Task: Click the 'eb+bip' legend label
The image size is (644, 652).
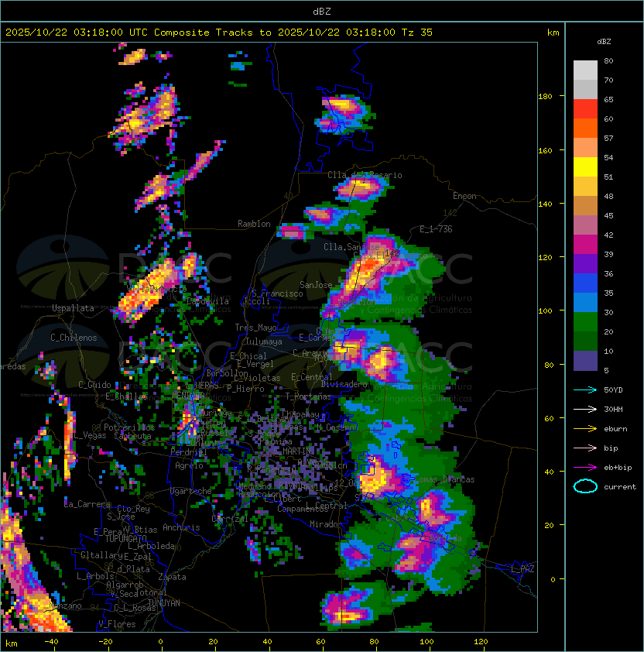Action: (x=618, y=468)
